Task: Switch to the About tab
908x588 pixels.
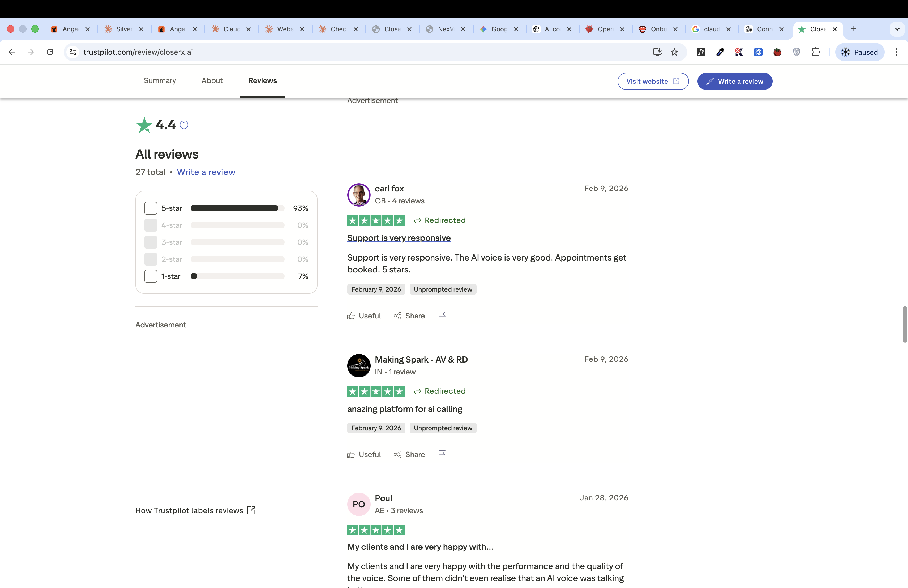Action: tap(212, 80)
